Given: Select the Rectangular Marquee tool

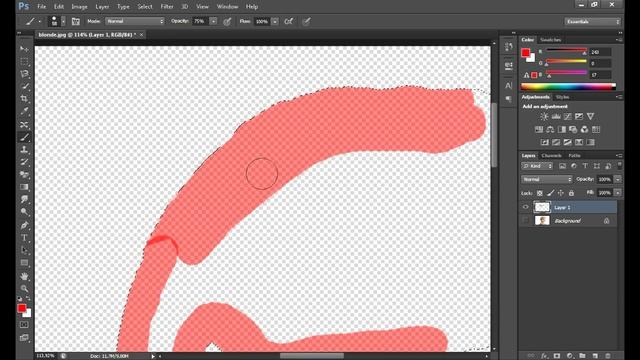Looking at the screenshot, I should (x=24, y=62).
